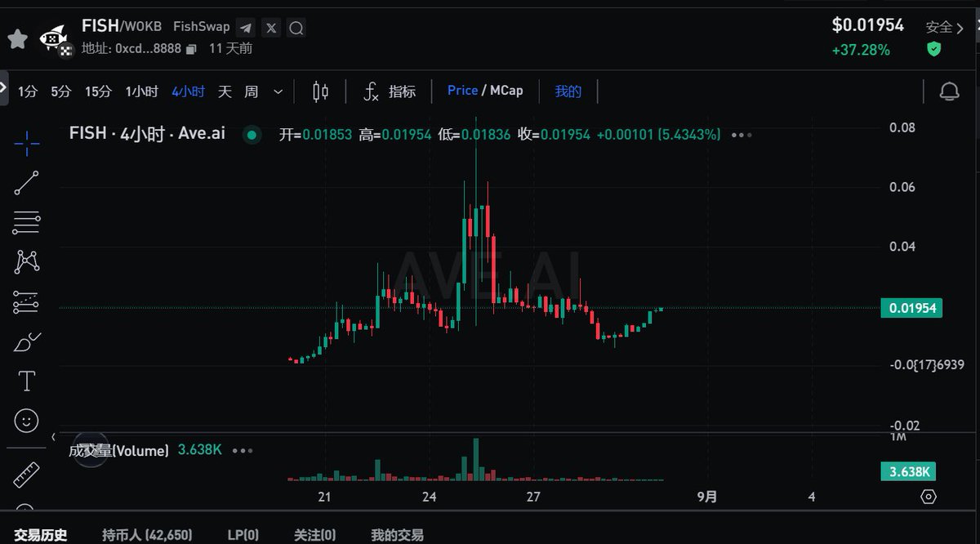Switch to 1分 timeframe
Viewport: 980px width, 544px height.
[28, 91]
